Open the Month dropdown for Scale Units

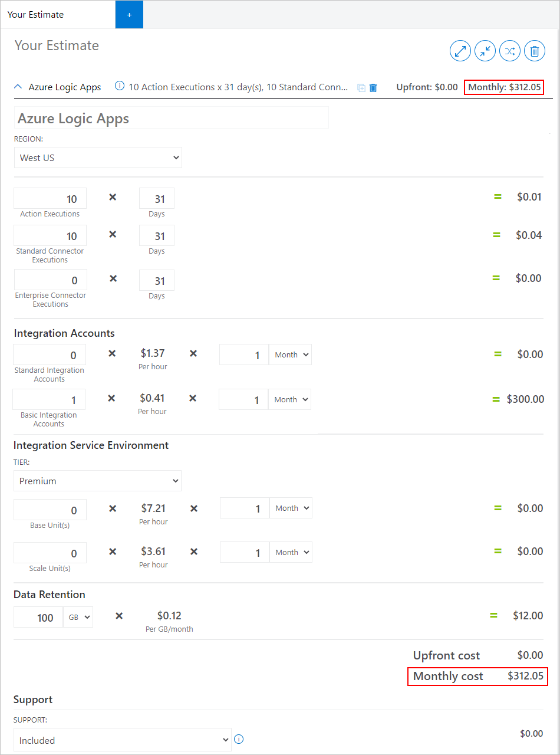290,552
